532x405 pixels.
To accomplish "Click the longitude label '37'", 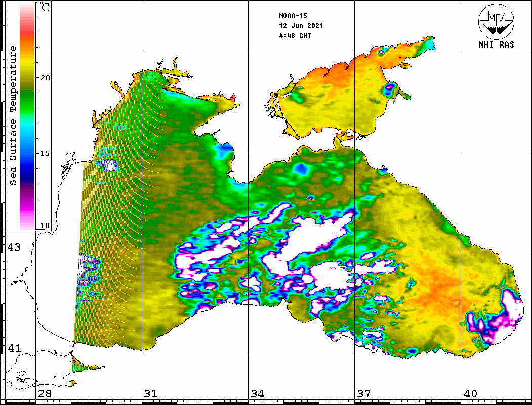I will (364, 394).
